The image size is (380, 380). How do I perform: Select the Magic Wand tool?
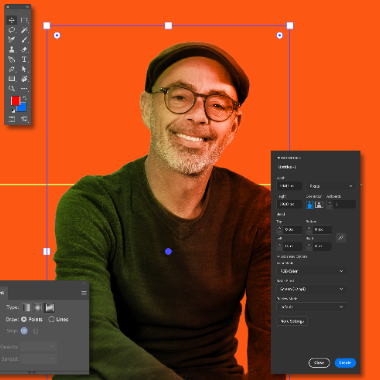(x=24, y=30)
